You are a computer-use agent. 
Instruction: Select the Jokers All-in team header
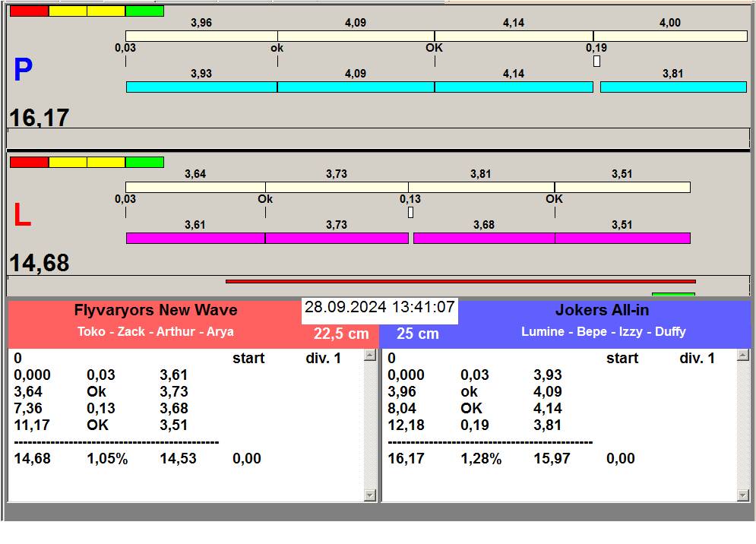(x=603, y=310)
